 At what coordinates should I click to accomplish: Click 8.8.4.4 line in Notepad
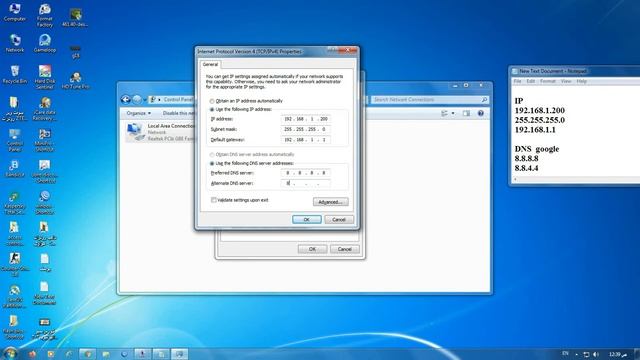[x=526, y=168]
